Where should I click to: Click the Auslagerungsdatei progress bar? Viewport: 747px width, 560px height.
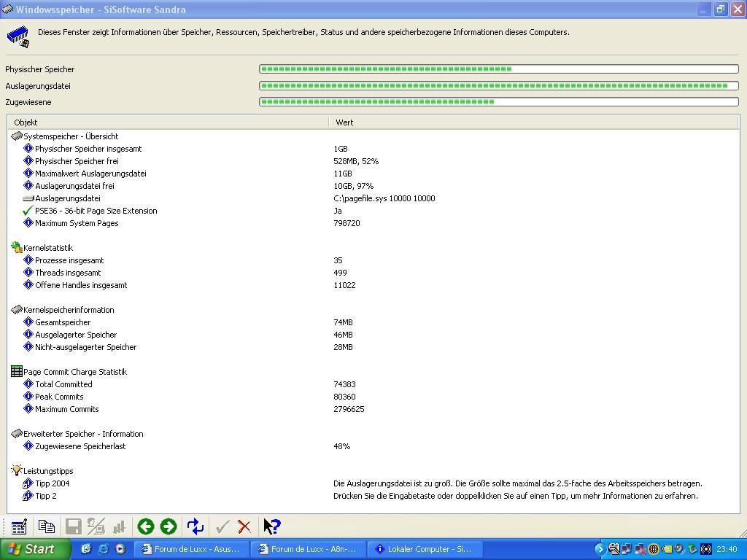tap(499, 86)
